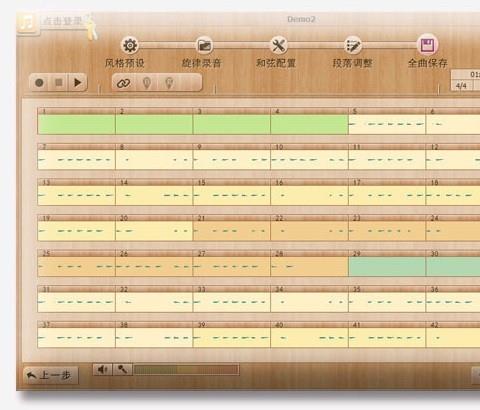Click the 4/4 time signature field
This screenshot has width=480, height=410.
point(461,86)
